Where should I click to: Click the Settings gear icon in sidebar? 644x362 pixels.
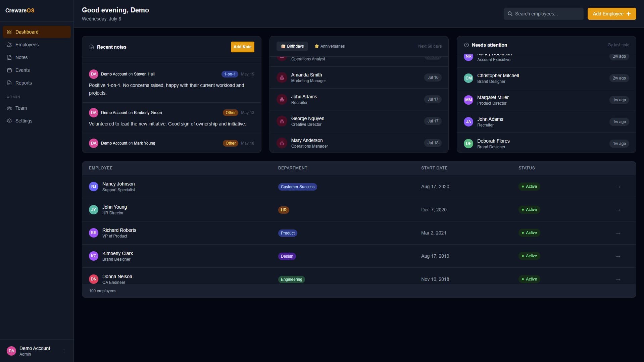pyautogui.click(x=9, y=121)
